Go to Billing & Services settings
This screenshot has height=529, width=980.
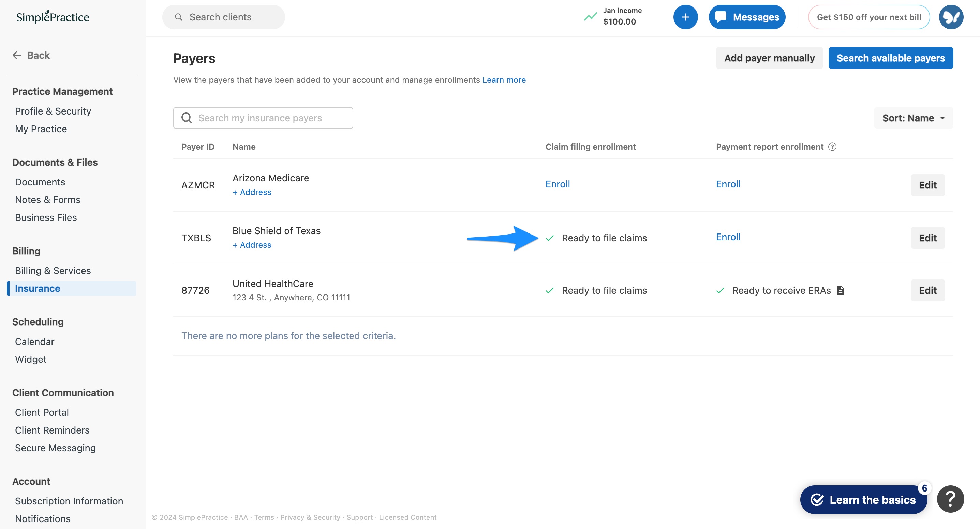tap(53, 270)
